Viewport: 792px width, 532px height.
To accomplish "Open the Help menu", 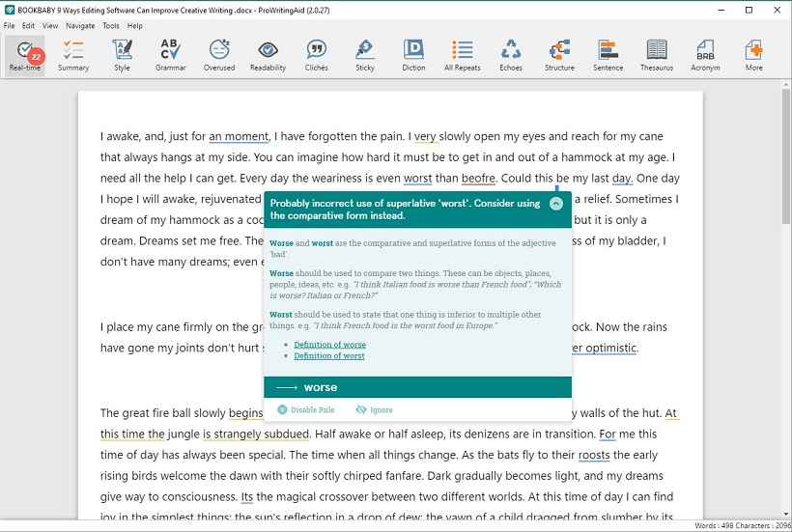I will [x=135, y=26].
